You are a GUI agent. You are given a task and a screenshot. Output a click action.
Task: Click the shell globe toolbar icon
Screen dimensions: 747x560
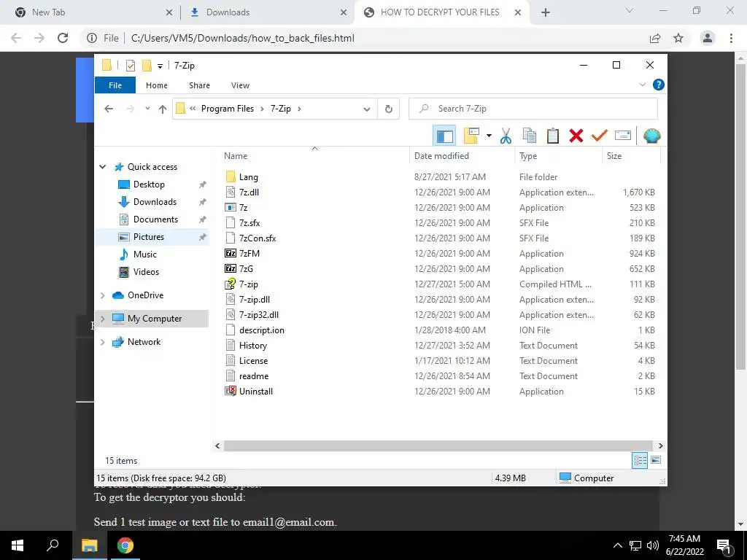651,136
